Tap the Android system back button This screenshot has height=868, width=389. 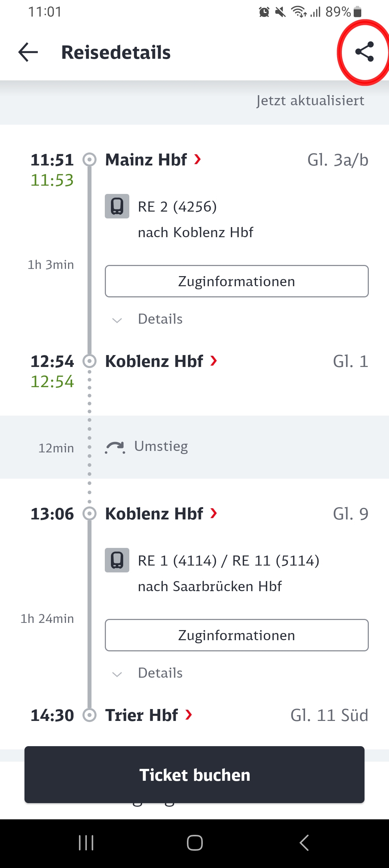[x=304, y=843]
